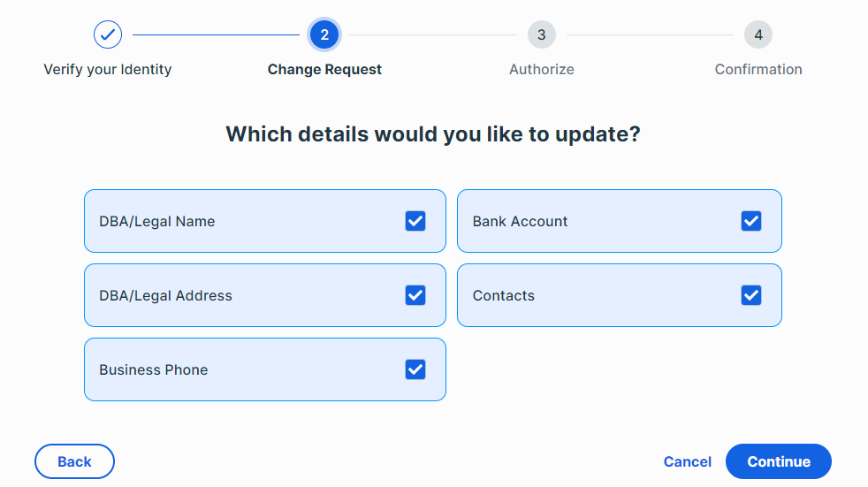The image size is (868, 487).
Task: Uncheck the Bank Account checkbox
Action: pyautogui.click(x=751, y=221)
